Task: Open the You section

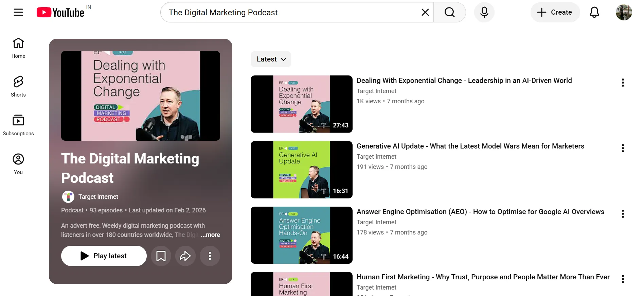Action: coord(18,164)
